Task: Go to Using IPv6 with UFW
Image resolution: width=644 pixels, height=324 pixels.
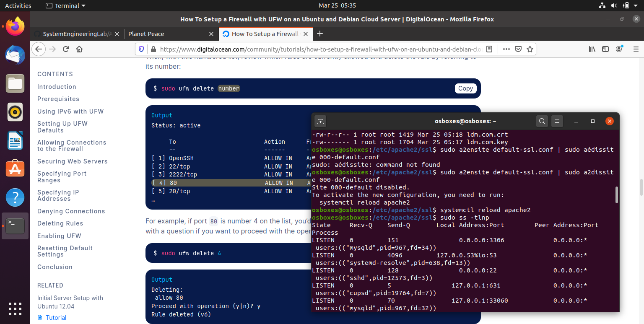Action: [70, 111]
